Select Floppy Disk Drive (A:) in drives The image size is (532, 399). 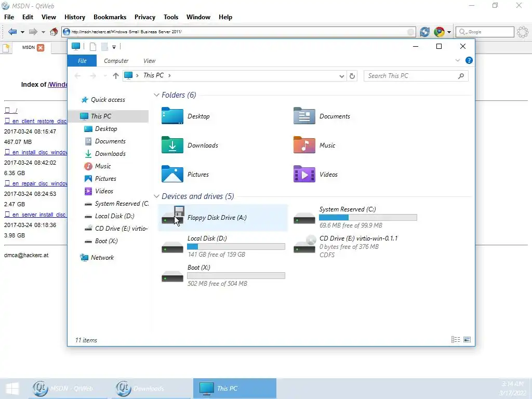pos(223,218)
